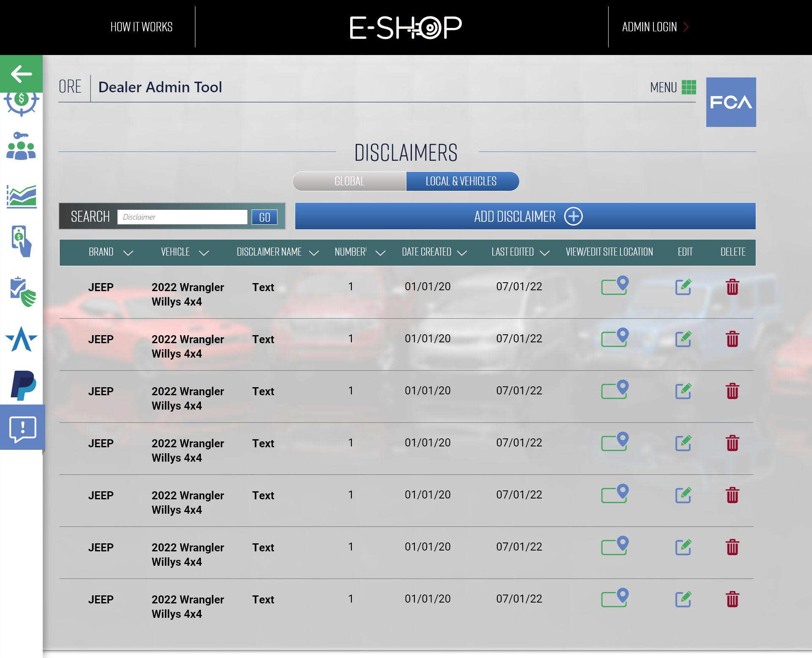812x658 pixels.
Task: Open the ADMIN LOGIN link
Action: pyautogui.click(x=655, y=27)
